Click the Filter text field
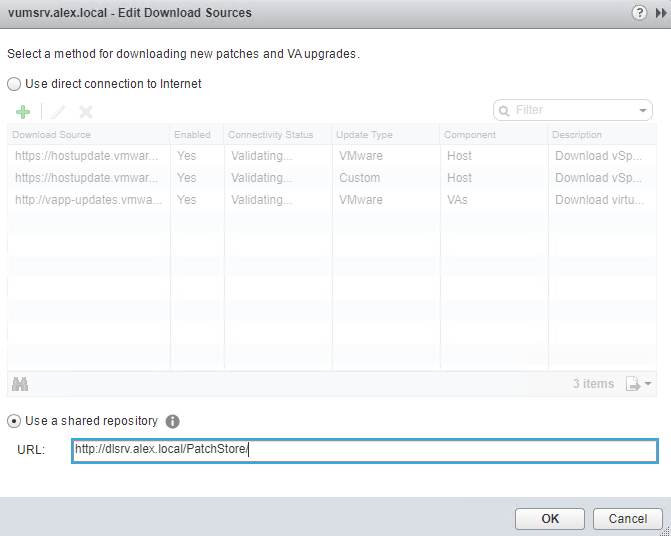 tap(573, 110)
